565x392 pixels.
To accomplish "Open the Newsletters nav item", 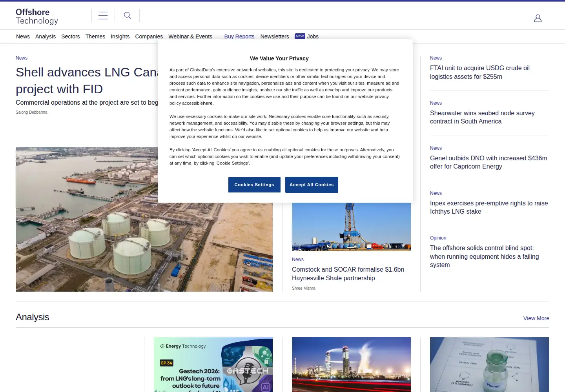I will pyautogui.click(x=275, y=36).
